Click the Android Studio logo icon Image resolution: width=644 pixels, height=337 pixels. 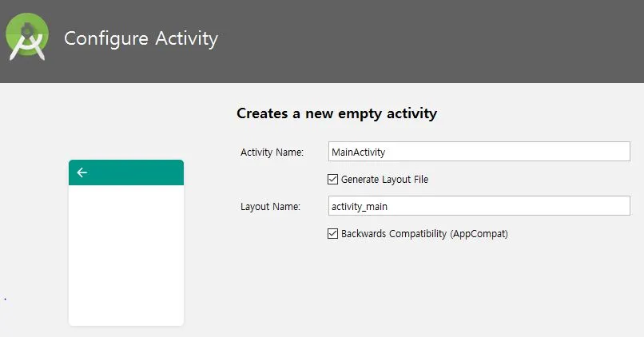pos(27,37)
